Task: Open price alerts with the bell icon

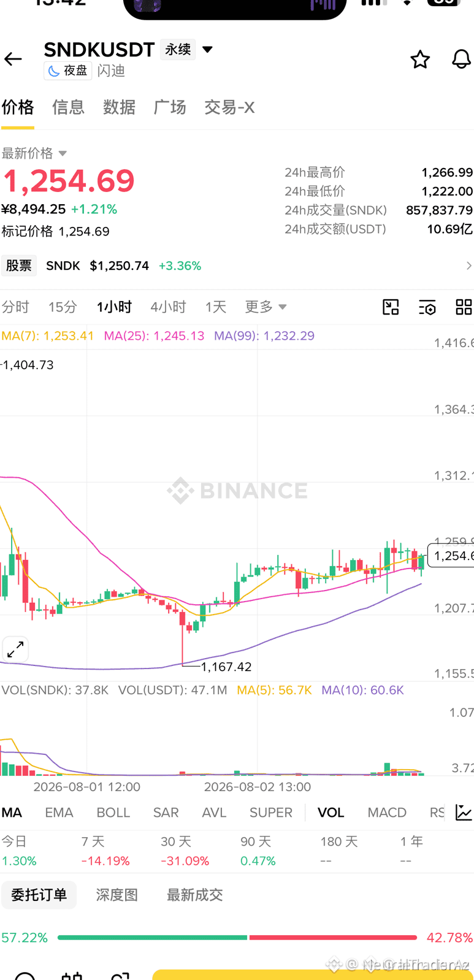Action: [461, 59]
